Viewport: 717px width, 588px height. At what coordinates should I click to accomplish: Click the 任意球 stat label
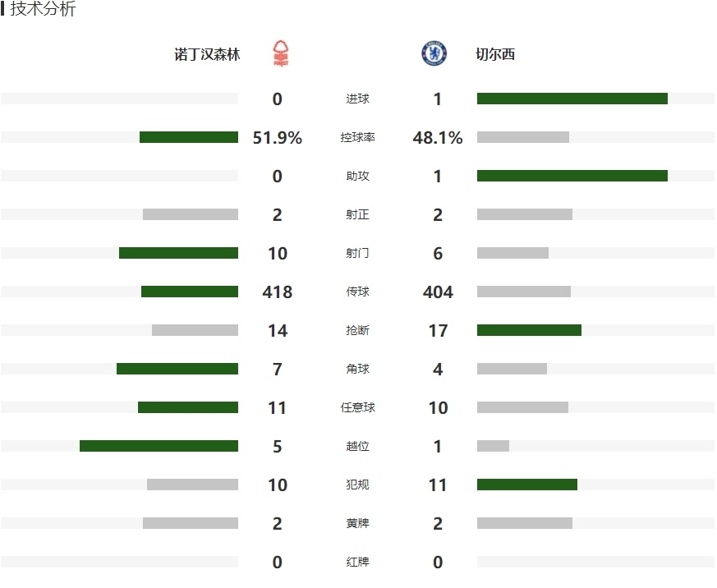[x=357, y=407]
